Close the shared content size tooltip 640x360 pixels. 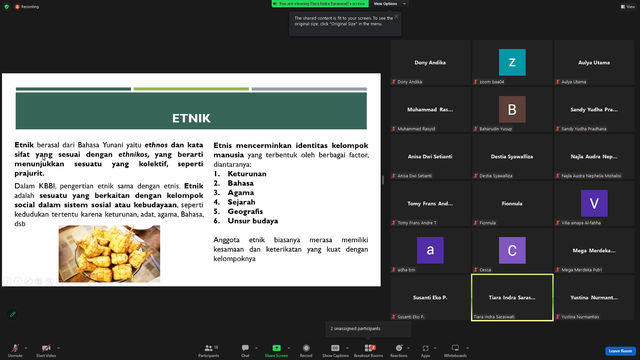(x=396, y=16)
